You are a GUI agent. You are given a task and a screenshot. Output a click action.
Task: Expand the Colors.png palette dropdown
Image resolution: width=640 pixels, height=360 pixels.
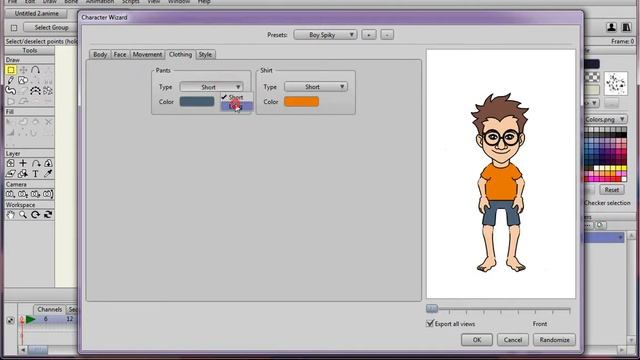[606, 119]
